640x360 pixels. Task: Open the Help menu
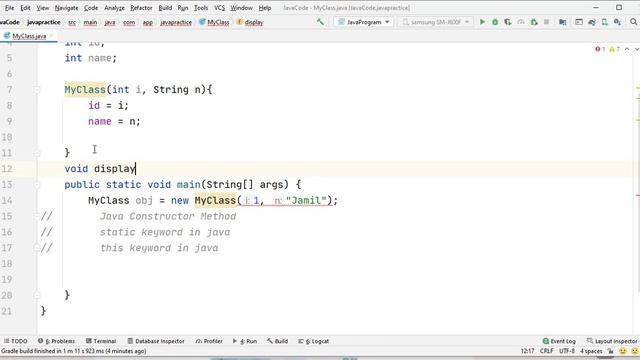point(265,8)
